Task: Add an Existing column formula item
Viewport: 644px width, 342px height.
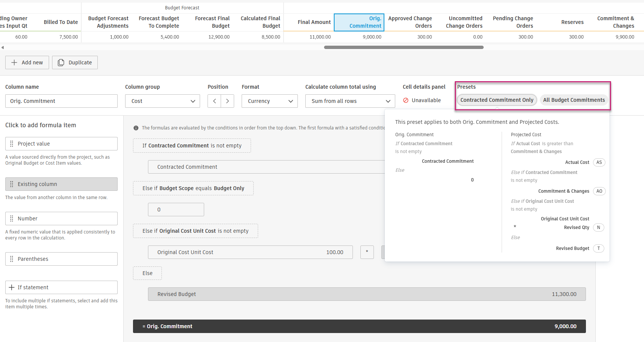Action: click(x=61, y=184)
